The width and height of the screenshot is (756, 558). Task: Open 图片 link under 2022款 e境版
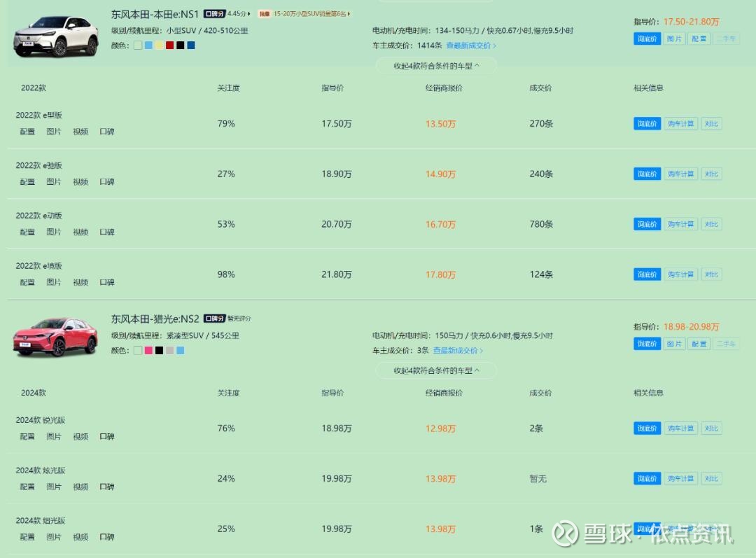pos(53,282)
